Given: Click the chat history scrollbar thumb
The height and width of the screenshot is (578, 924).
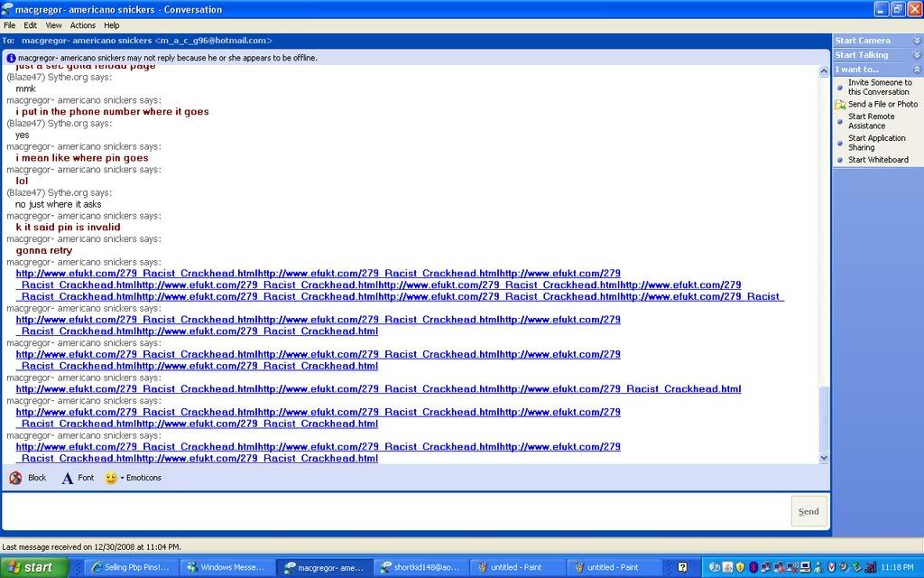Looking at the screenshot, I should (x=824, y=419).
